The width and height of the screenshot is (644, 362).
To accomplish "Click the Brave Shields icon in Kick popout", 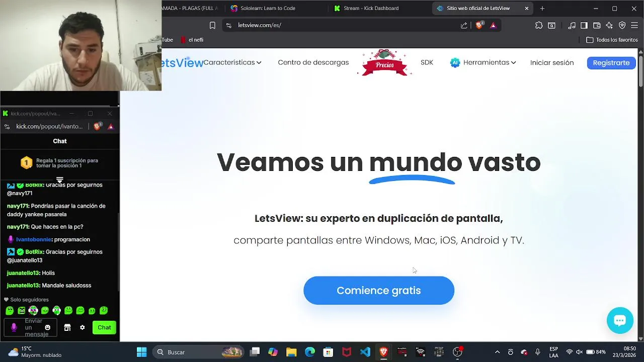I will [x=97, y=126].
